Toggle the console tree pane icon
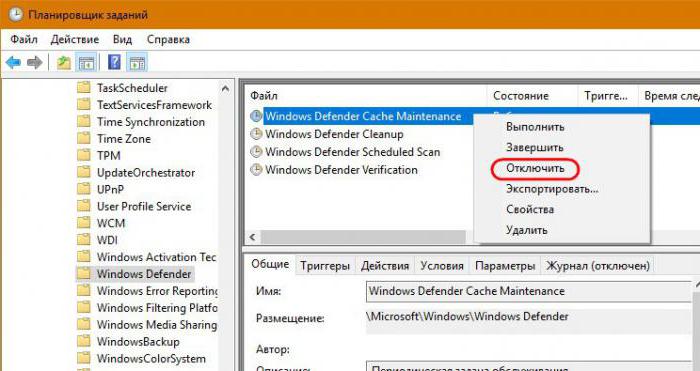Image resolution: width=700 pixels, height=371 pixels. click(x=86, y=63)
